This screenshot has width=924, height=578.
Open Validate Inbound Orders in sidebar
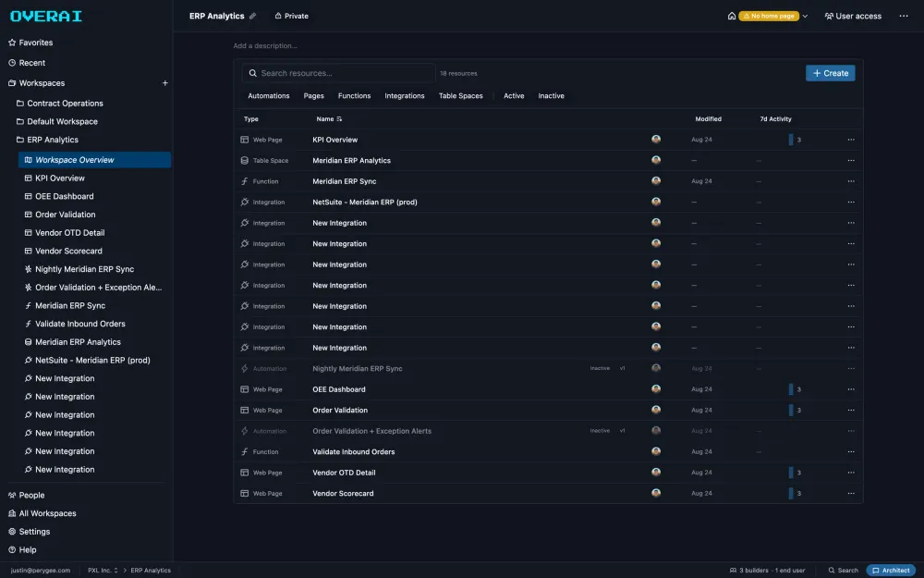75,324
